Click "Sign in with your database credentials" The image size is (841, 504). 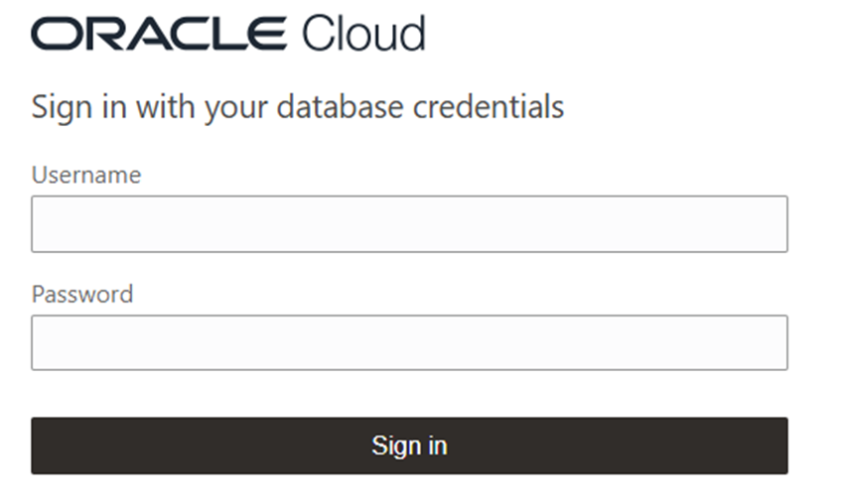point(298,106)
